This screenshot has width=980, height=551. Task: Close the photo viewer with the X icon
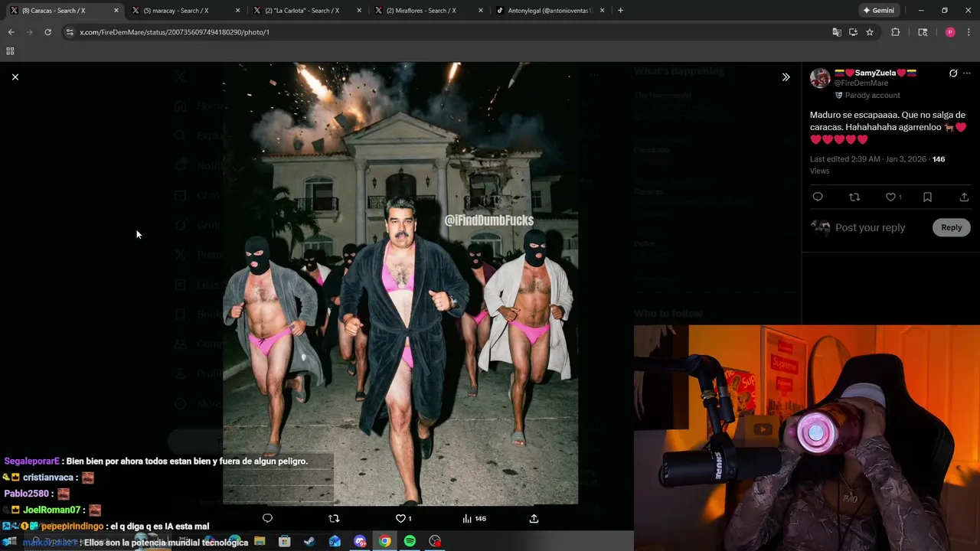15,77
